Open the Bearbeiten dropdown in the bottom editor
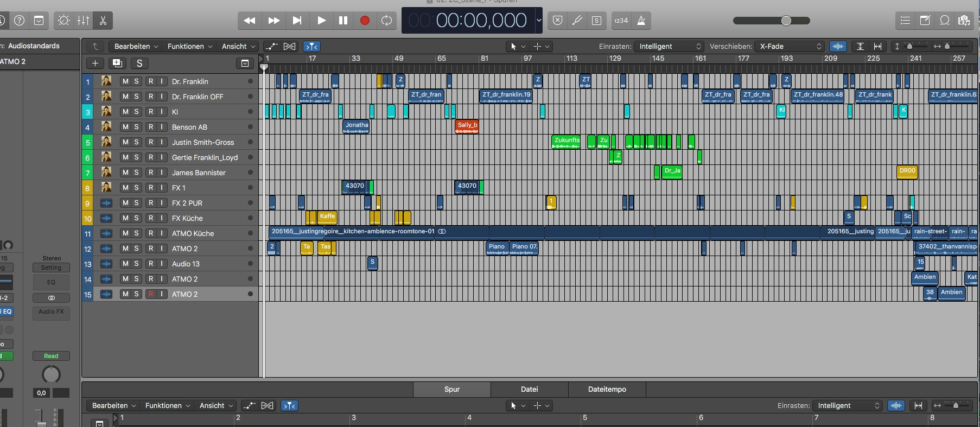 point(114,406)
